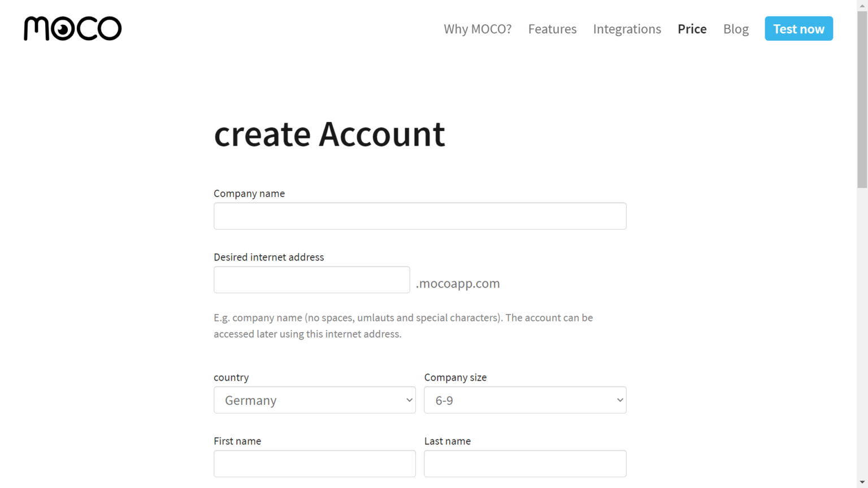Click into the First name field
The height and width of the screenshot is (488, 868).
coord(315,463)
